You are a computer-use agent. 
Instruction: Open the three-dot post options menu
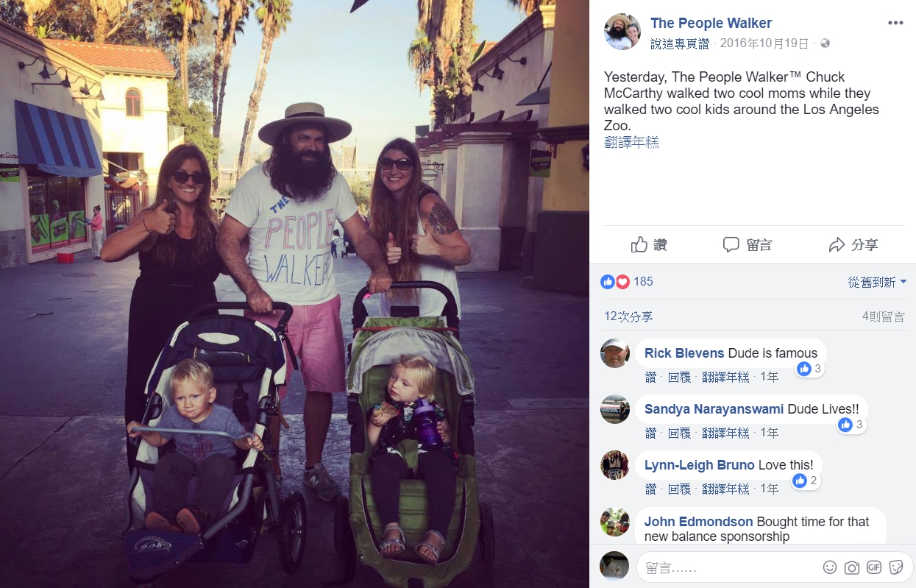[895, 23]
